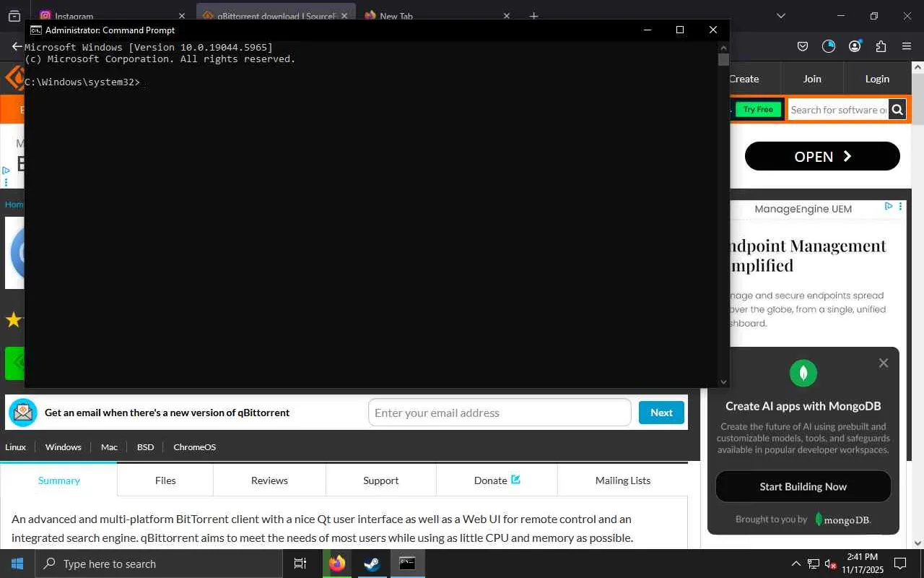Open the network icon in system tray
This screenshot has width=924, height=578.
814,564
